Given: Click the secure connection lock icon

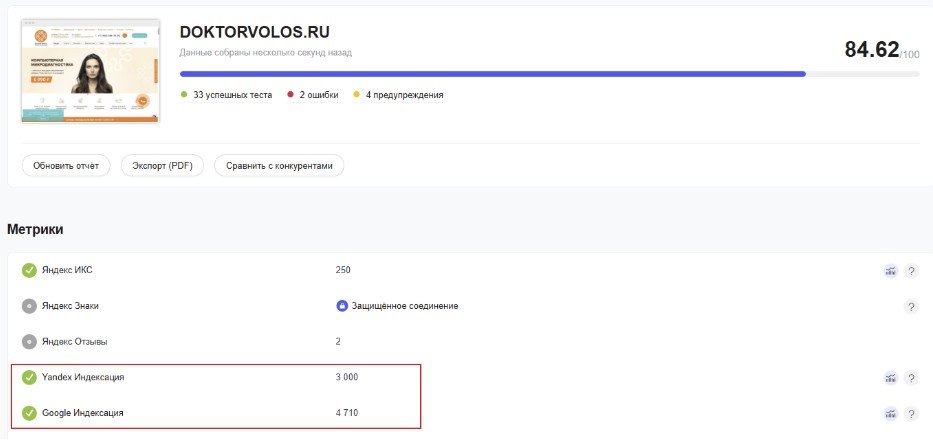Looking at the screenshot, I should [342, 306].
